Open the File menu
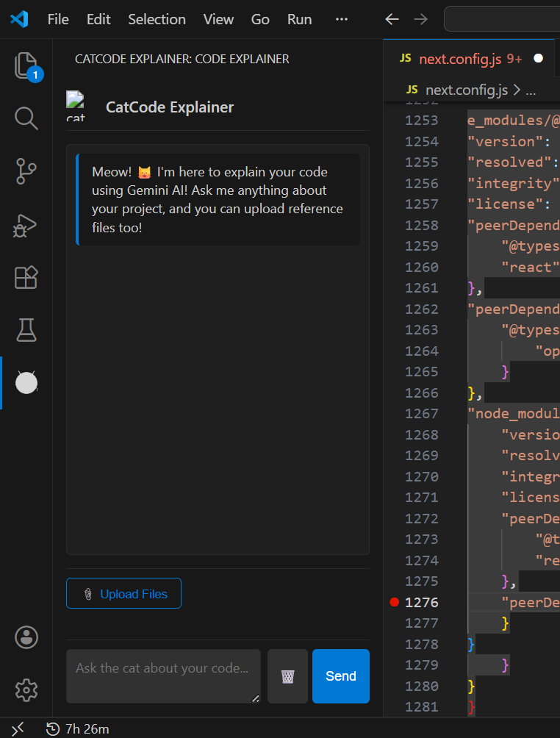This screenshot has height=738, width=560. click(x=58, y=19)
